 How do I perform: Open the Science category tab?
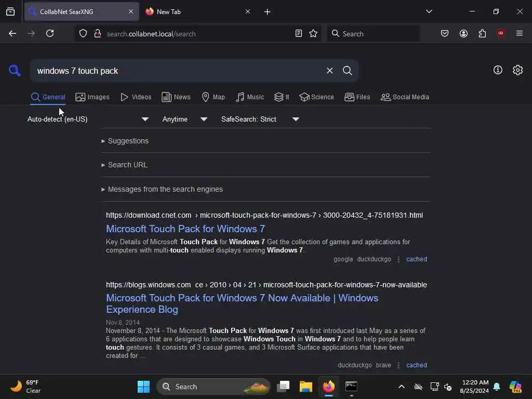click(x=316, y=97)
